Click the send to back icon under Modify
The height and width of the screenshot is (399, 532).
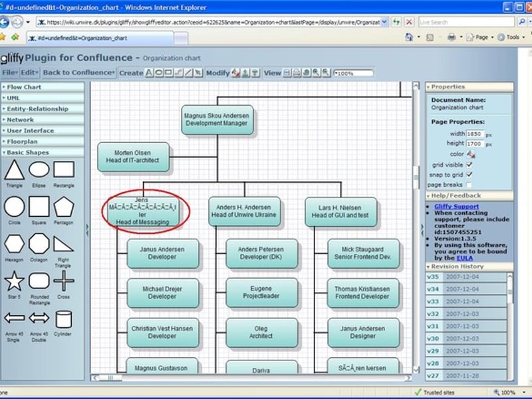click(x=255, y=72)
